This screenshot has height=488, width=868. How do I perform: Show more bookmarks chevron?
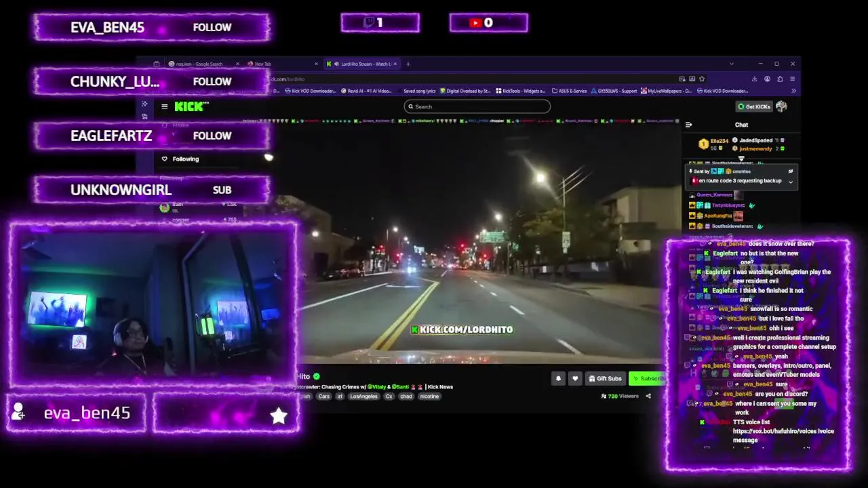point(793,91)
